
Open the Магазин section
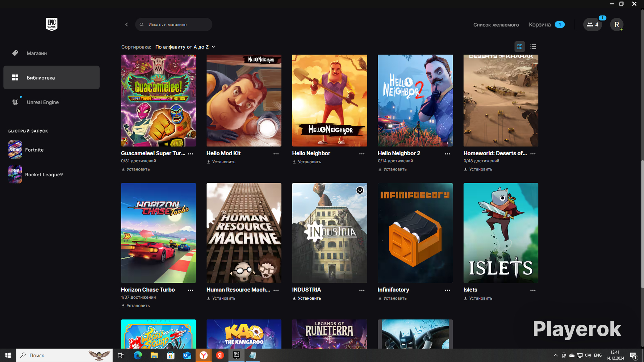[x=51, y=53]
